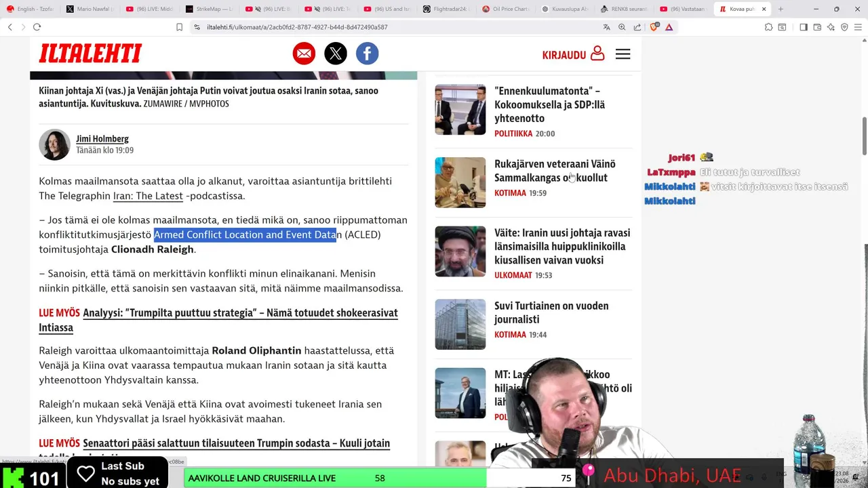Share this page using the share icon
Screen dimensions: 868x488
click(637, 27)
